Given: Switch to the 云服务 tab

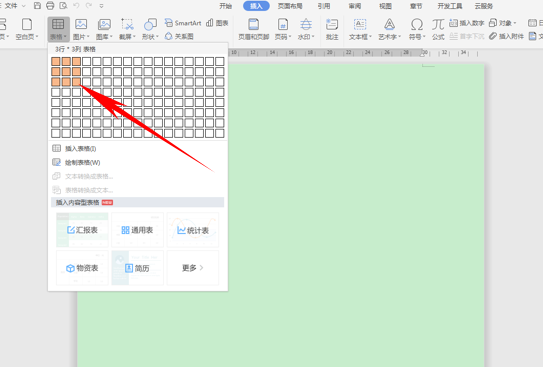Looking at the screenshot, I should pyautogui.click(x=484, y=6).
